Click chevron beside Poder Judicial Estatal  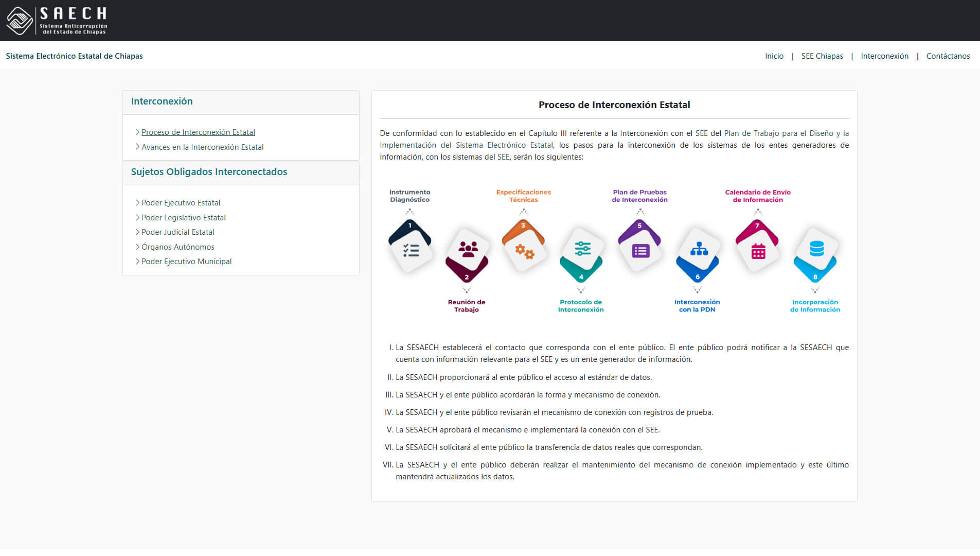137,232
